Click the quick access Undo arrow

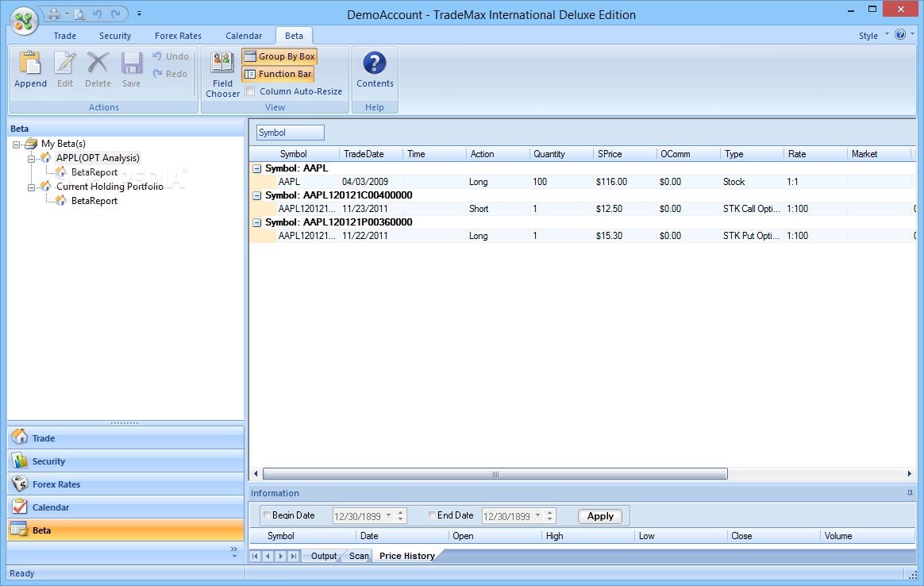point(97,13)
